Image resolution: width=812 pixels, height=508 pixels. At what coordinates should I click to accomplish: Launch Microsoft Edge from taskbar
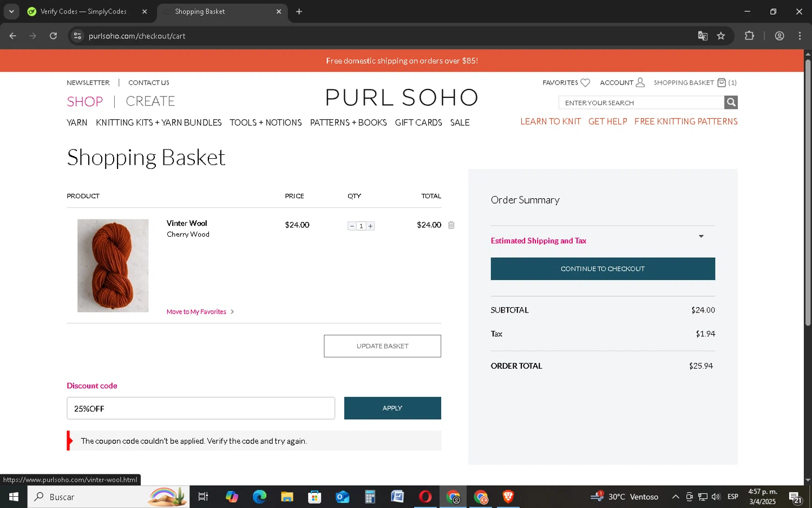[x=259, y=497]
